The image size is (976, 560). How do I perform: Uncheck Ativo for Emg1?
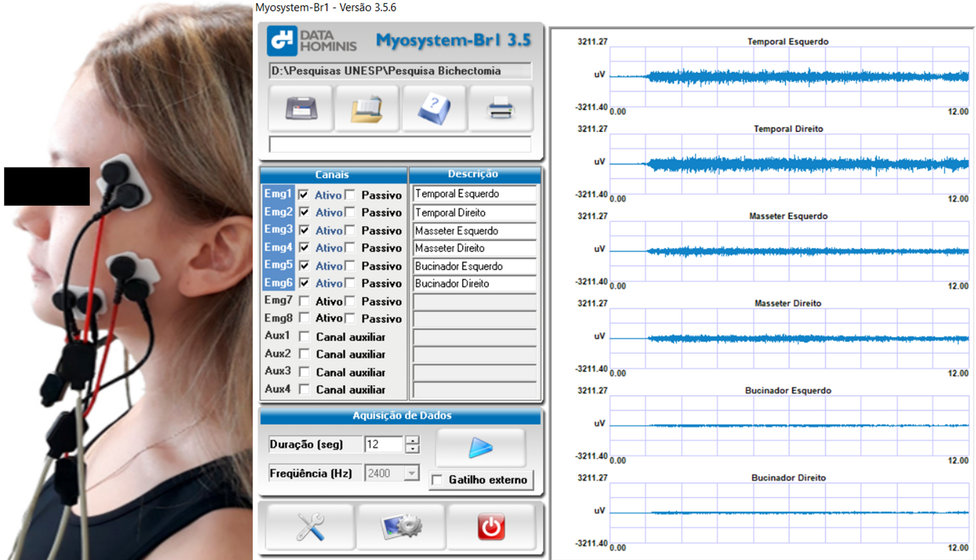pyautogui.click(x=304, y=195)
